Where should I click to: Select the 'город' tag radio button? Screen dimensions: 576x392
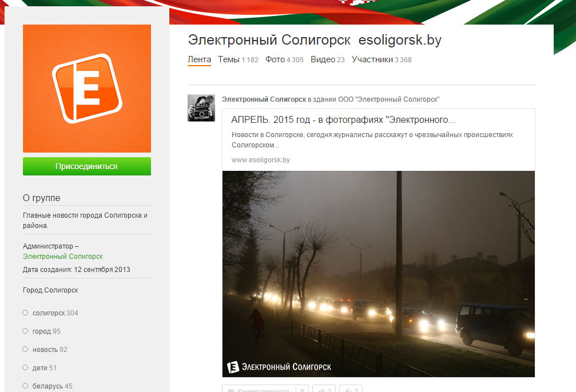pyautogui.click(x=25, y=331)
